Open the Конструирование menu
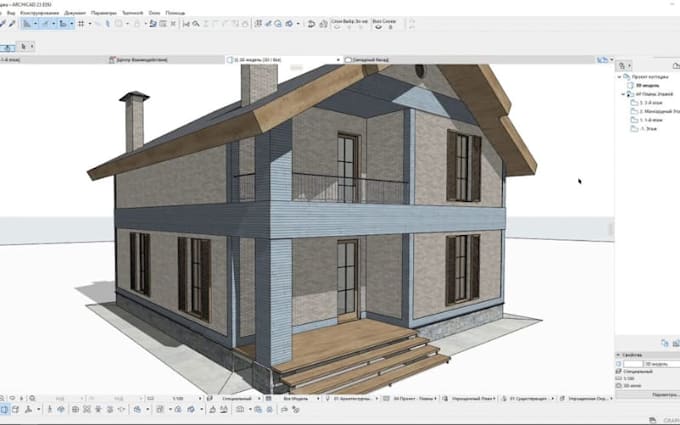Viewport: 680px width, 425px height. (x=39, y=13)
